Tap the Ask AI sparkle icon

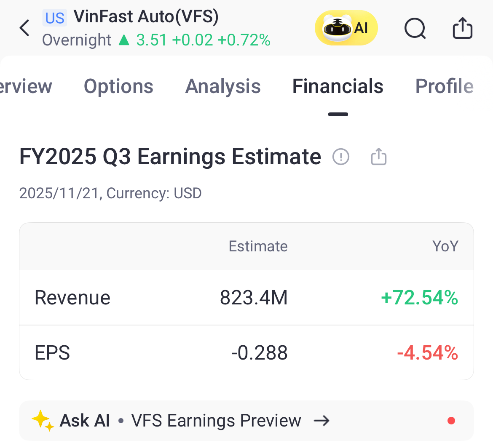tap(43, 421)
